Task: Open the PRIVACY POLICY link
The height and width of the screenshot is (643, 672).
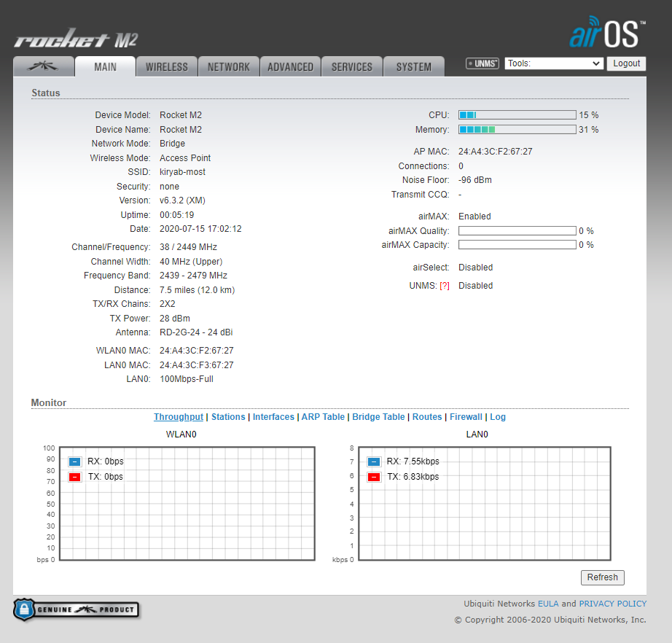Action: pyautogui.click(x=613, y=604)
